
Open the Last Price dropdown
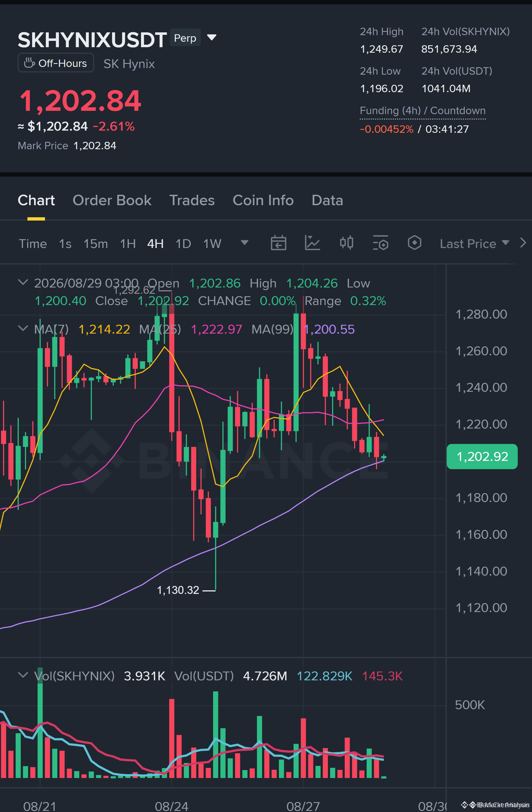474,244
